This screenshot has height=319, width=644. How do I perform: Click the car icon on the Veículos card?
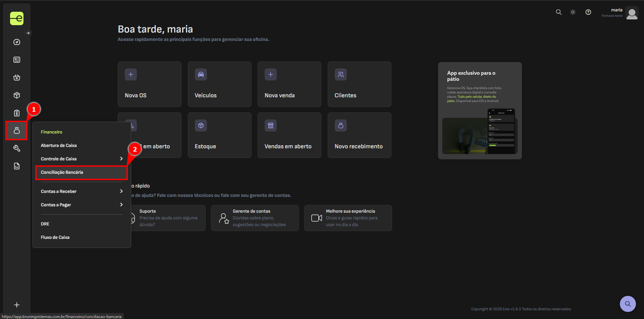pos(201,74)
